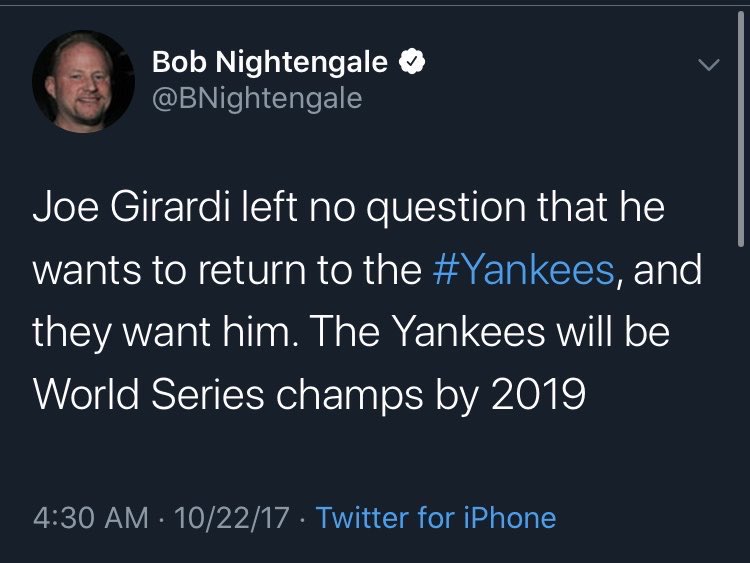This screenshot has height=563, width=750.
Task: Open the Bob Nightengale display name
Action: (269, 63)
